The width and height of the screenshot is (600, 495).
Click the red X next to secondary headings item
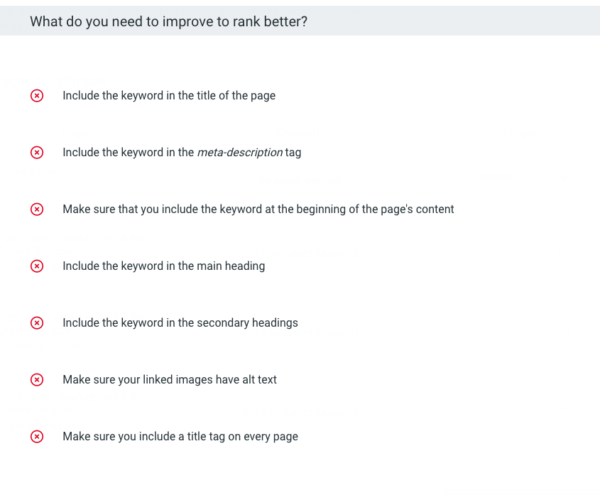37,323
